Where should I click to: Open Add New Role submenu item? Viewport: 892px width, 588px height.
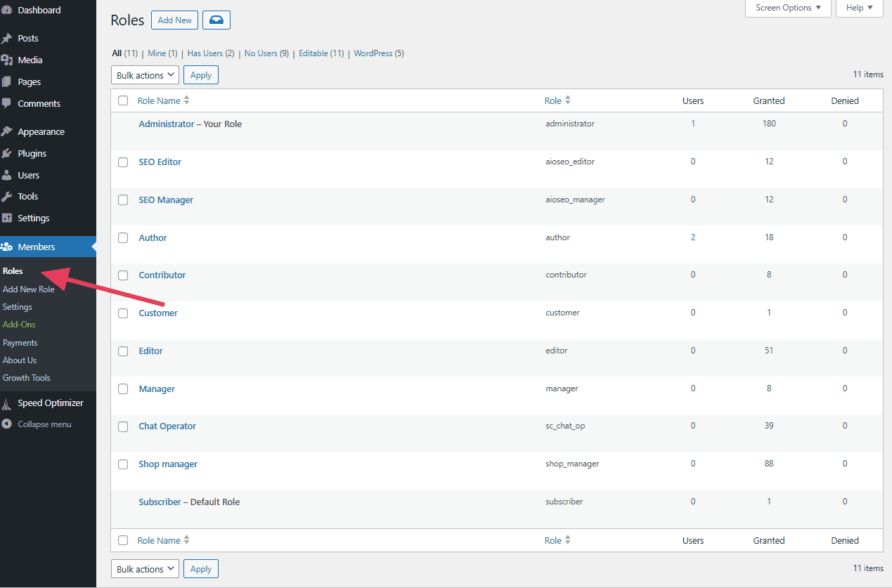coord(29,289)
